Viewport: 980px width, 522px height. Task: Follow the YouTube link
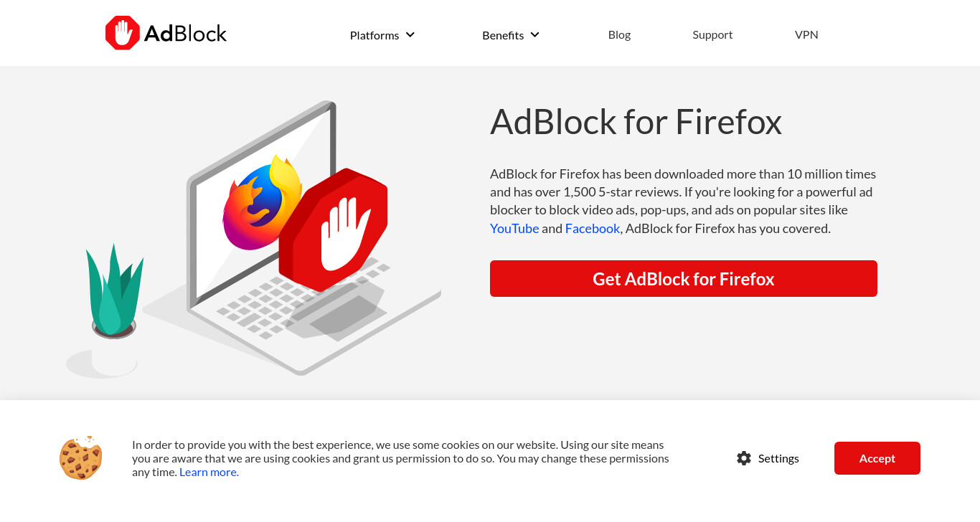(514, 228)
